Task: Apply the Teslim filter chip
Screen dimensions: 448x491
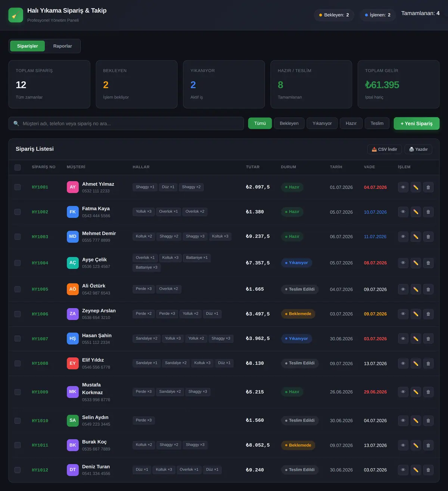Action: coord(377,123)
